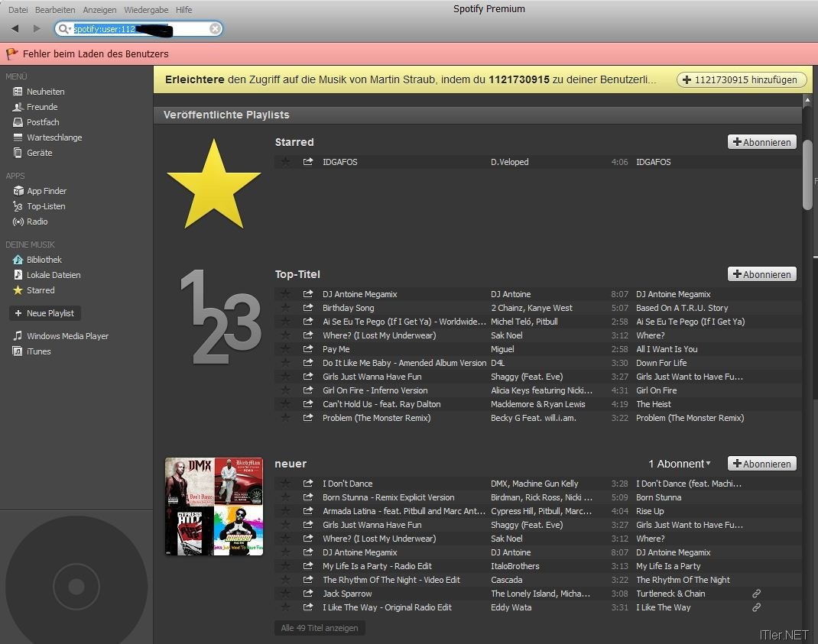Click the search bar containing spotify:user
The height and width of the screenshot is (644, 818).
click(139, 29)
